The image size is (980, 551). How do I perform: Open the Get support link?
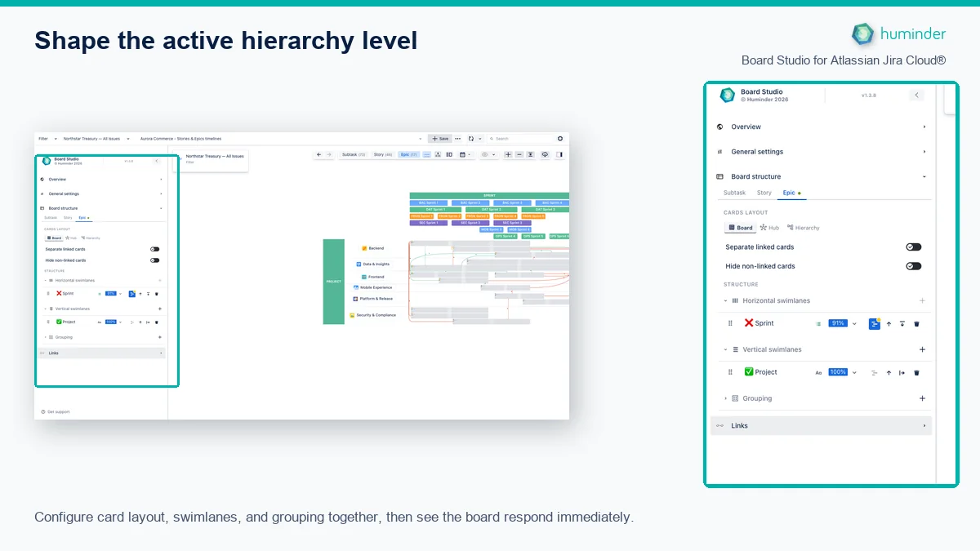[56, 411]
